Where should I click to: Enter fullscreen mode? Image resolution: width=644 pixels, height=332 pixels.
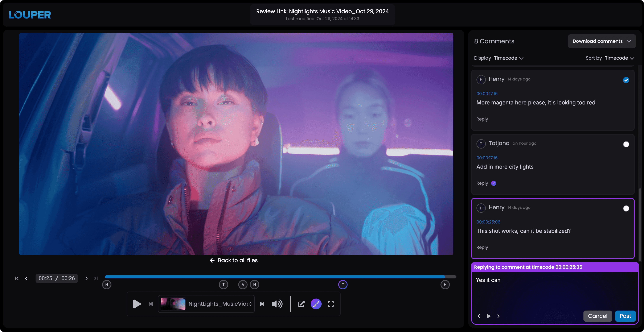(331, 304)
